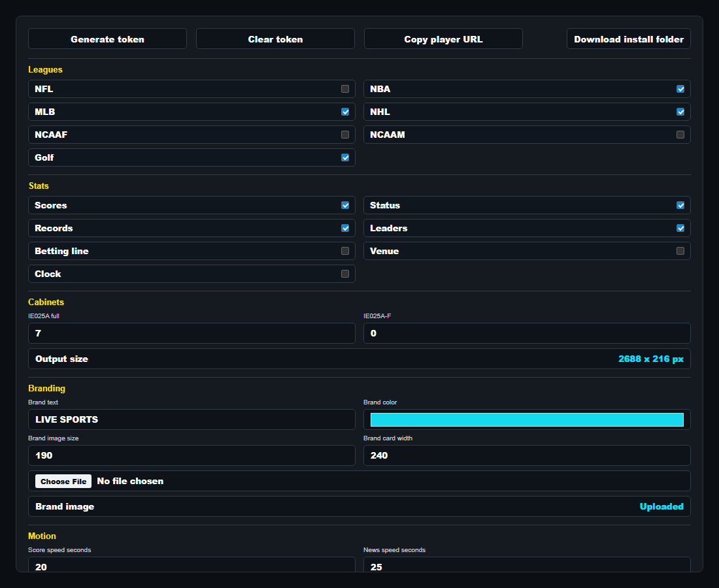719x588 pixels.
Task: Click the Branding section heading
Action: click(x=47, y=388)
